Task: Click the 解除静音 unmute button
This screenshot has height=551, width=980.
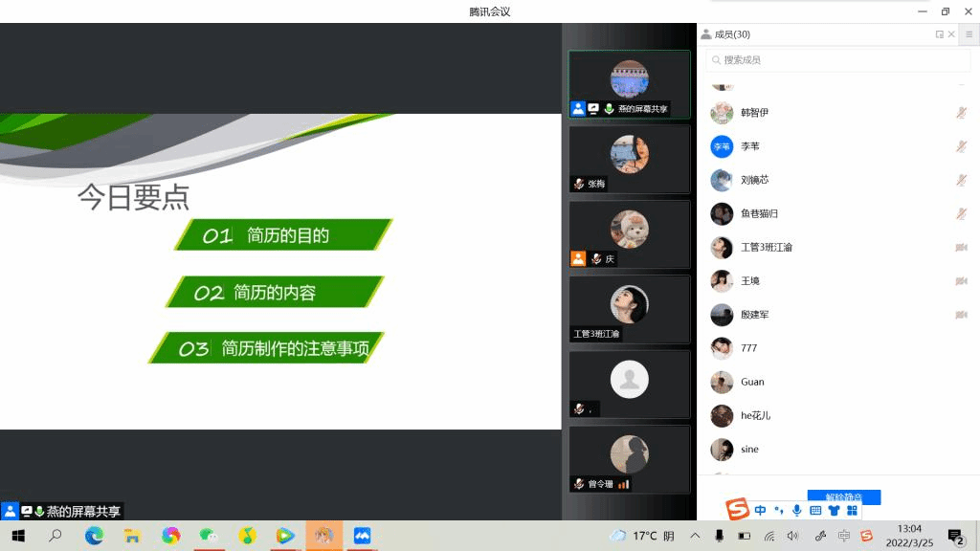Action: (843, 496)
